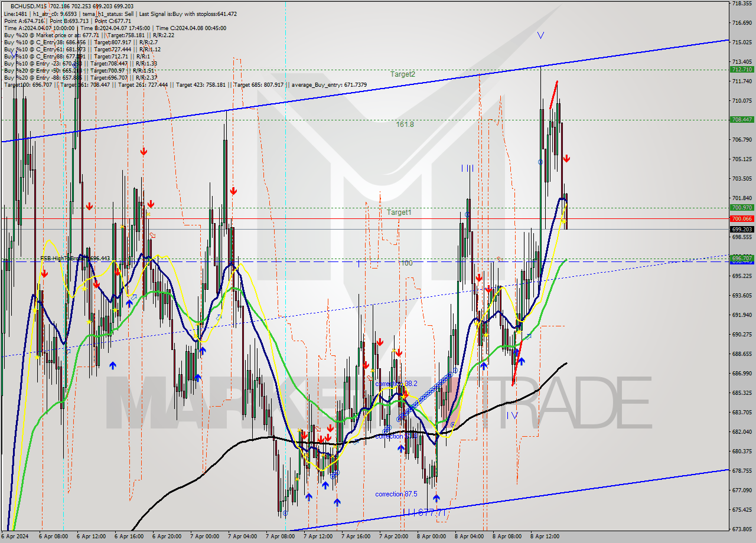Screen dimensions: 756x543
Task: Click the '8 Apr 08:00' time label
Action: (507, 537)
